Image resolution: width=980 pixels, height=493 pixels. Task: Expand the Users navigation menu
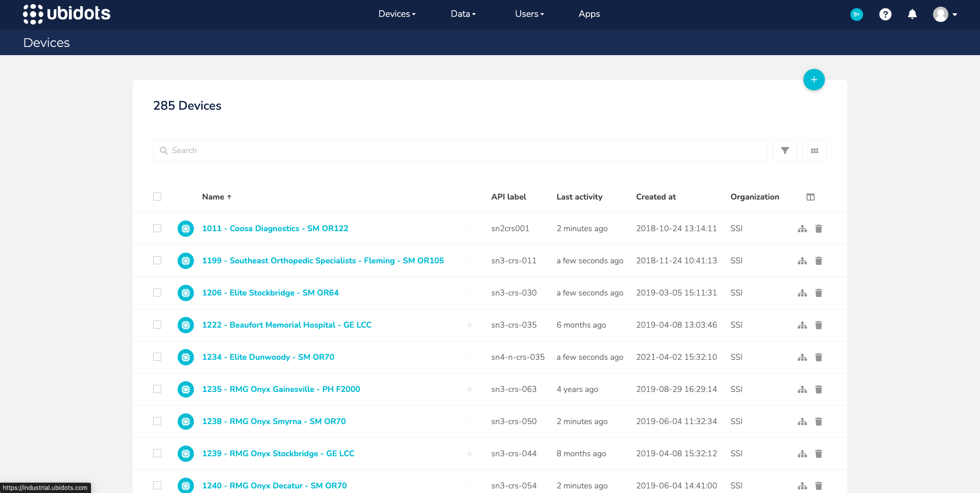click(529, 14)
